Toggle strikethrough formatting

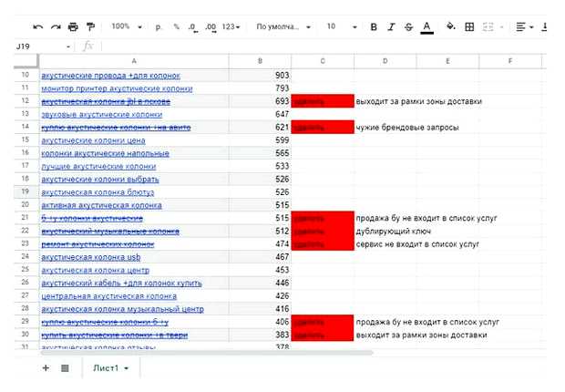407,27
